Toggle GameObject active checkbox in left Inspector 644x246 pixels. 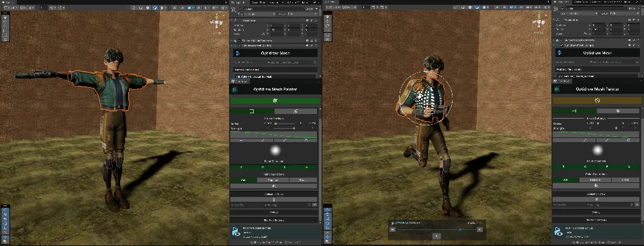tap(240, 9)
